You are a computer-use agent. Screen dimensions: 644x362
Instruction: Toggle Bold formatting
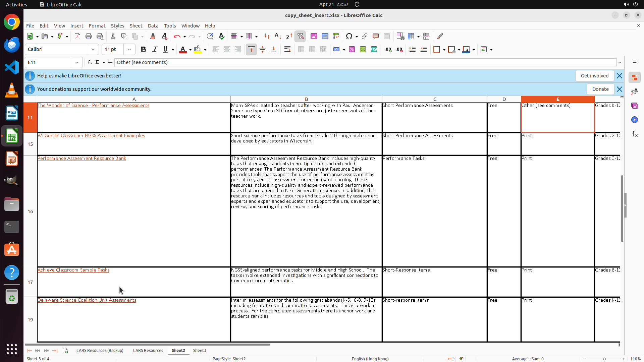click(144, 49)
